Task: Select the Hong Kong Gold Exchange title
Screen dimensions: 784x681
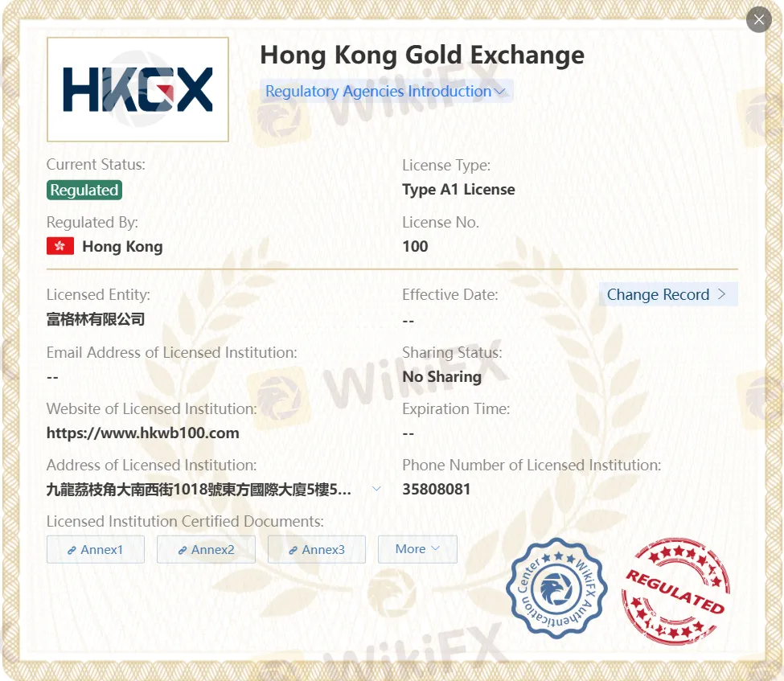Action: tap(421, 55)
